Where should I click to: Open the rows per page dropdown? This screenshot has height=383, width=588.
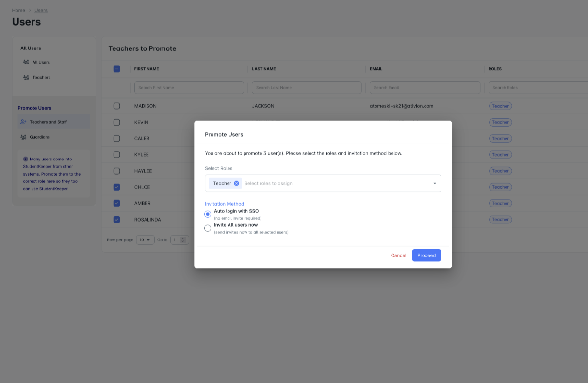click(145, 239)
